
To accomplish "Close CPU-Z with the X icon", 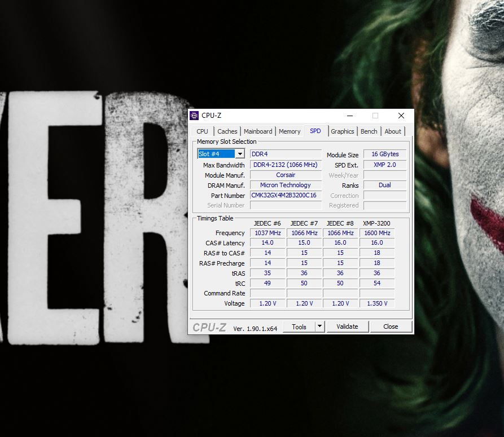I will point(401,116).
